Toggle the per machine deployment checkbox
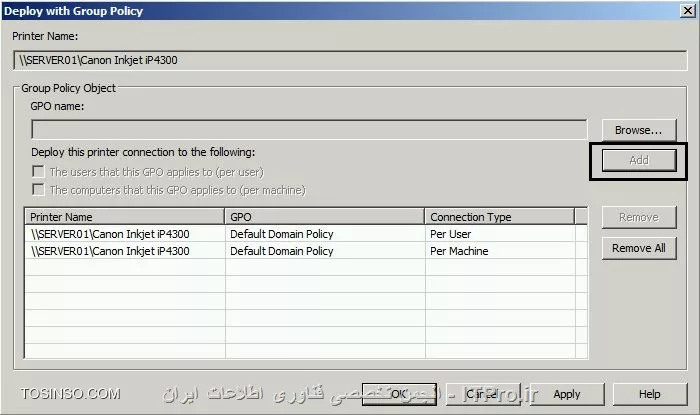 click(x=38, y=190)
